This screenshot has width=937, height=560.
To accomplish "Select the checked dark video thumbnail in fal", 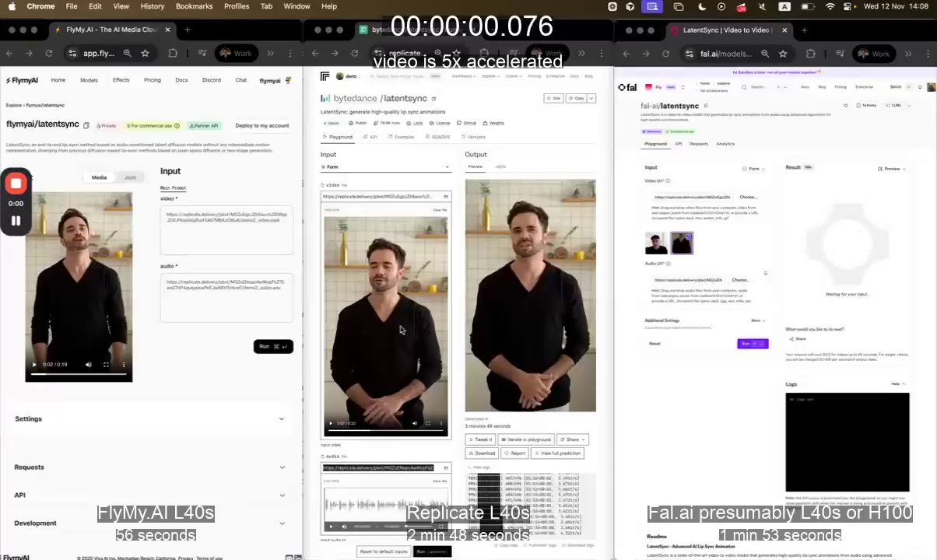I will coord(682,243).
